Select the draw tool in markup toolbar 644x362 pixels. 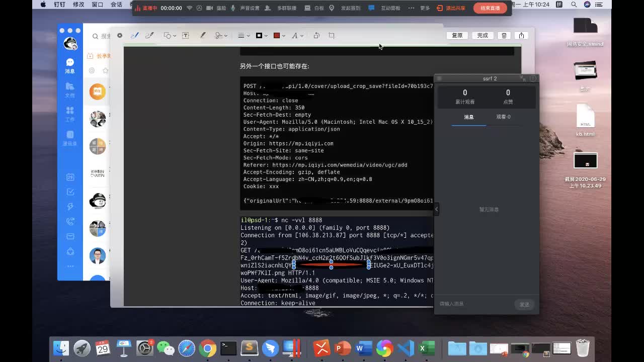149,36
